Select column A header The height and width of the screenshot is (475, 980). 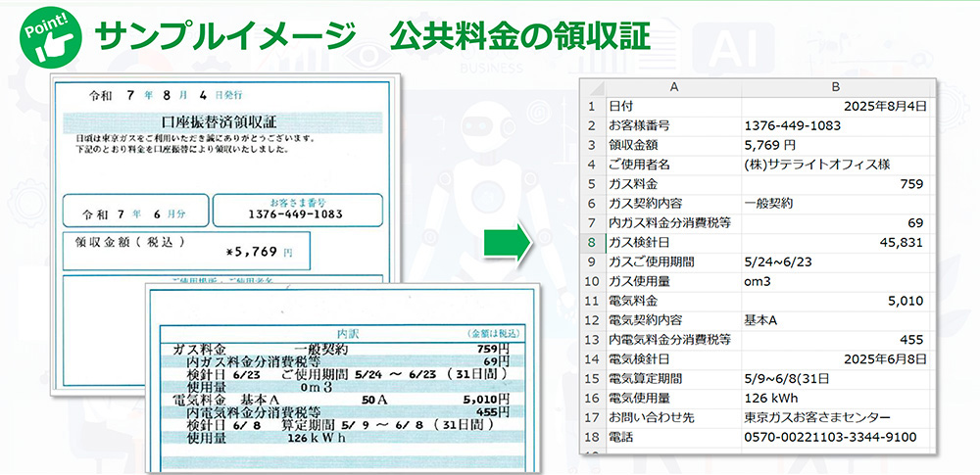pos(673,87)
